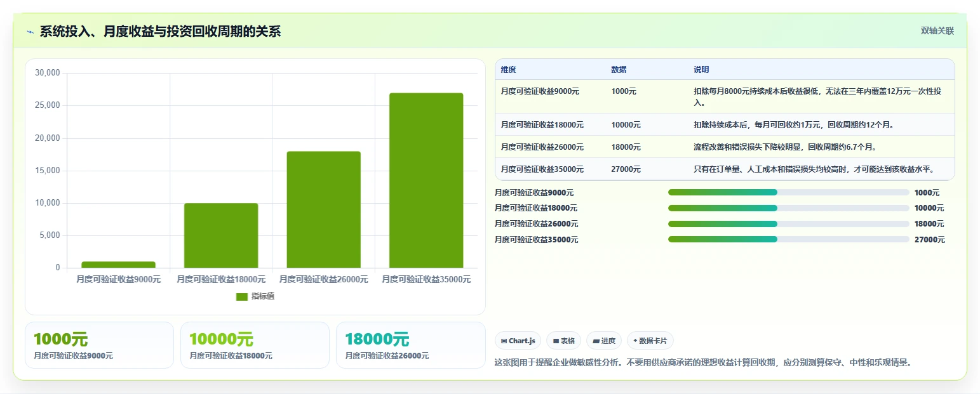Click table cell 月度可验证收益26000元
This screenshot has height=394, width=980.
pyautogui.click(x=542, y=147)
